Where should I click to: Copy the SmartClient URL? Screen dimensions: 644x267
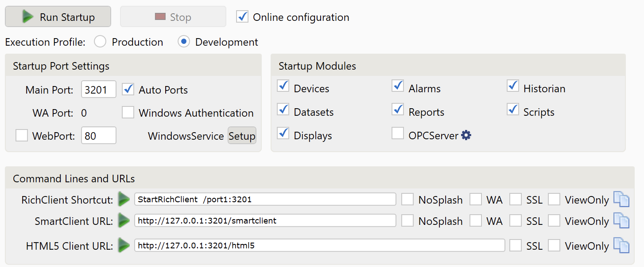coord(621,220)
